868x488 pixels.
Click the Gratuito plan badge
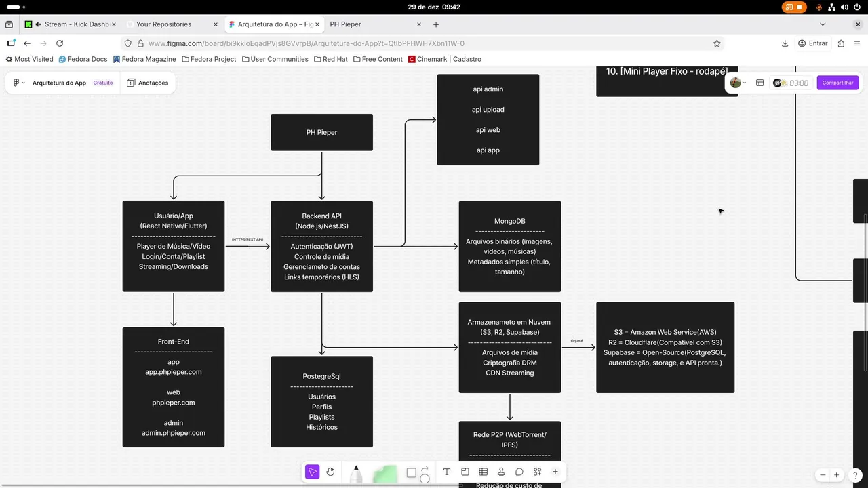click(103, 83)
